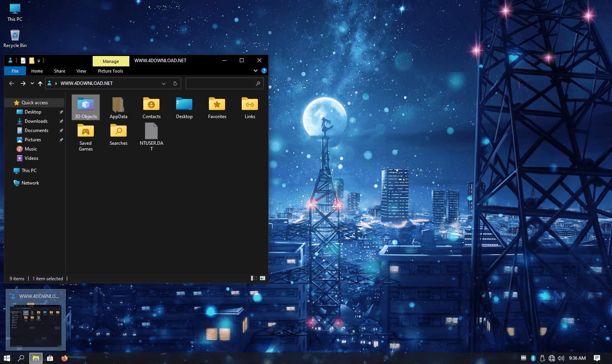
Task: Select the Saved Games folder
Action: point(86,137)
